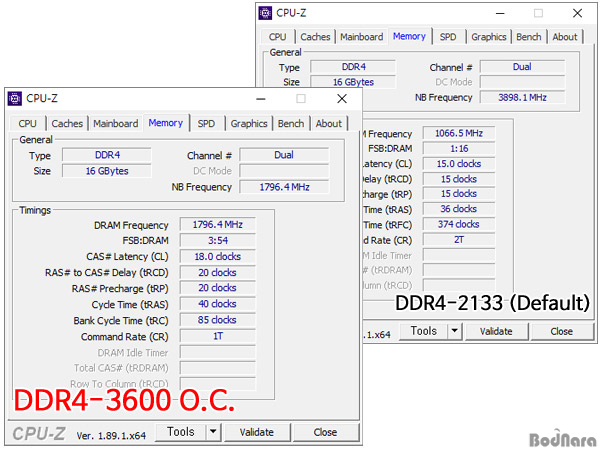600x450 pixels.
Task: Click CPU-Z app icon in front window title bar
Action: tap(15, 99)
